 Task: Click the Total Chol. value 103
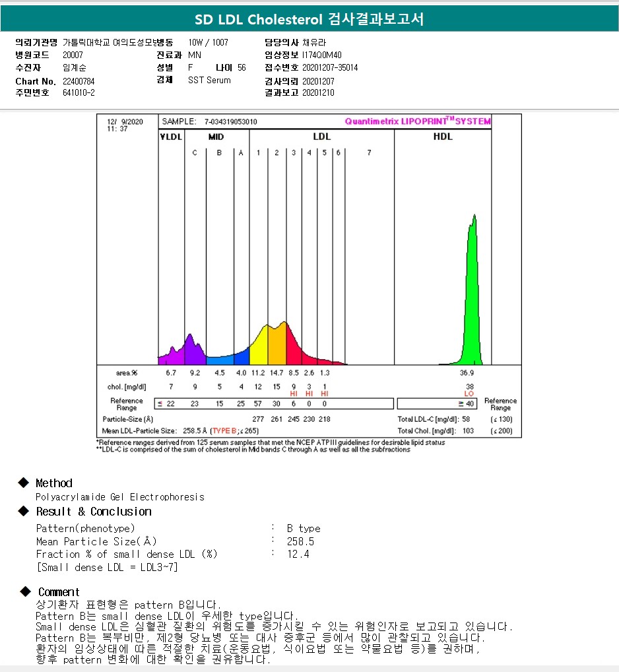point(469,430)
